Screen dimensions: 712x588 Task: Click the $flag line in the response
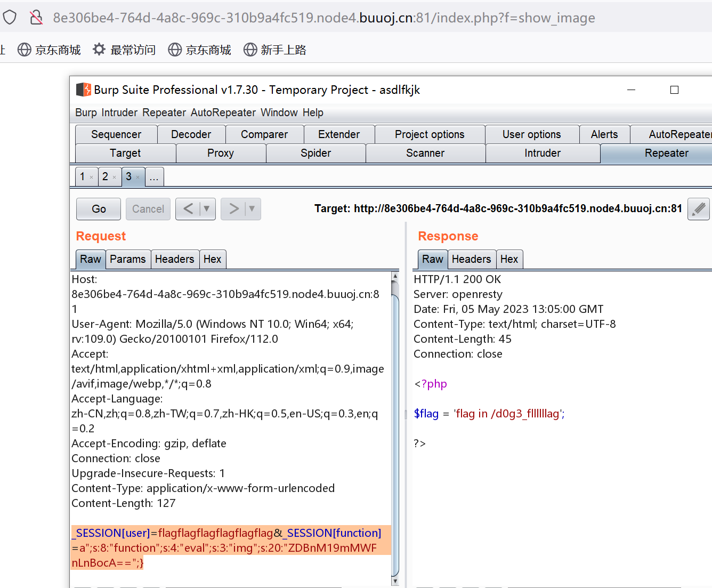pos(489,414)
